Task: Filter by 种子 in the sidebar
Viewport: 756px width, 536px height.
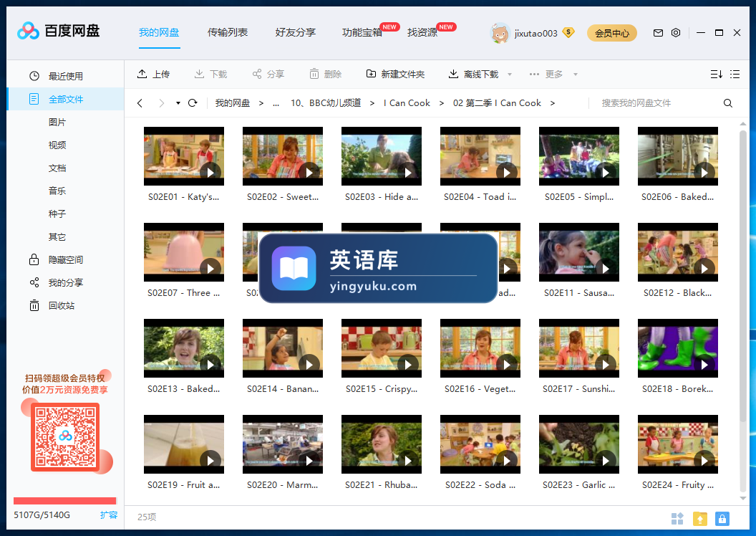Action: click(57, 214)
